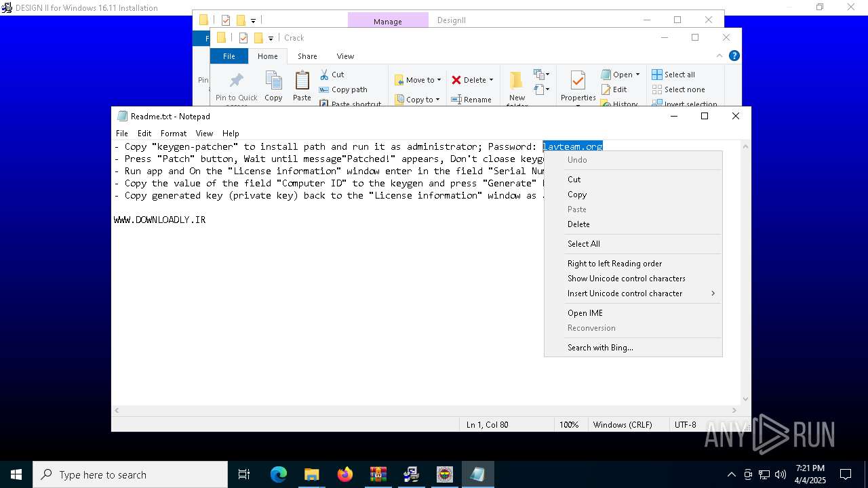
Task: Open the File tab in Crack window
Action: (229, 56)
